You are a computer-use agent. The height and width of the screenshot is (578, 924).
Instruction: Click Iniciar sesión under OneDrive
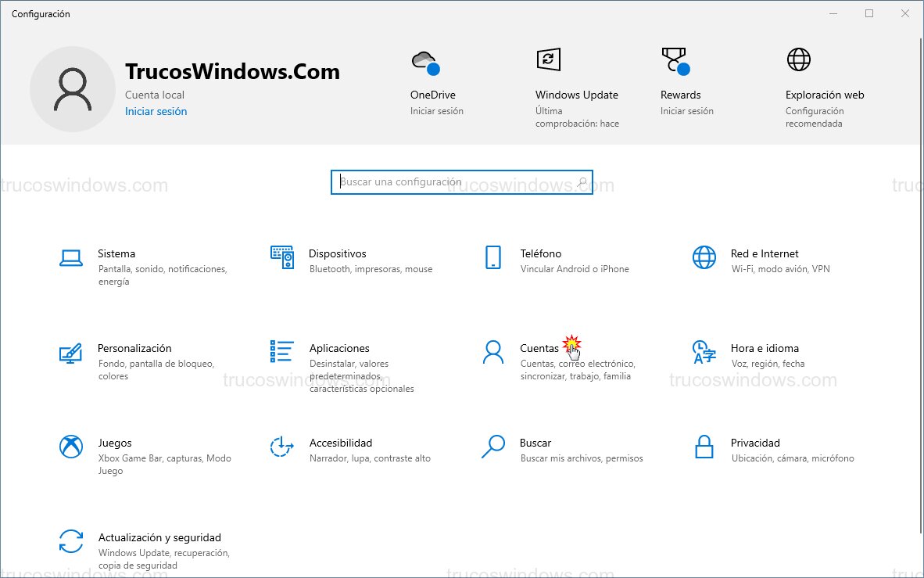(x=436, y=110)
